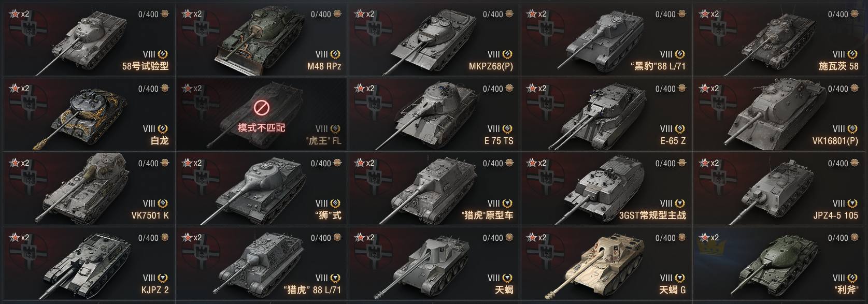Image resolution: width=868 pixels, height=304 pixels.
Task: Click the 0/400 token icon on M48 RPz
Action: (337, 14)
